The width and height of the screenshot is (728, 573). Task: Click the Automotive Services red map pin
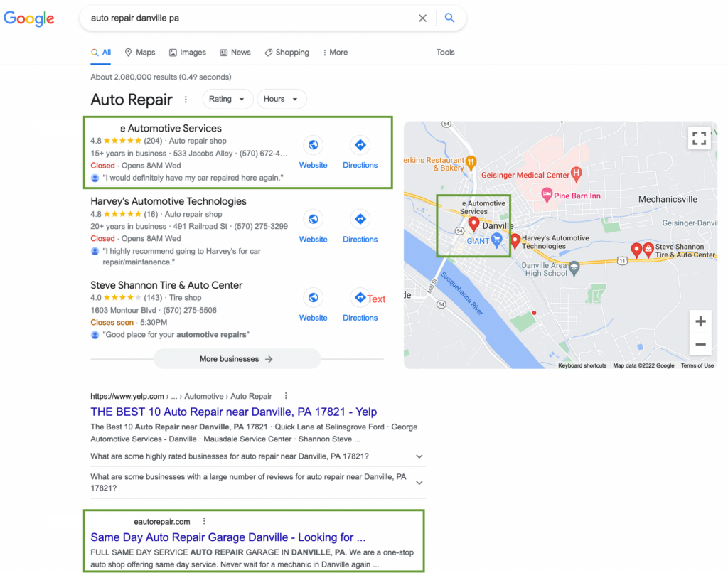473,224
